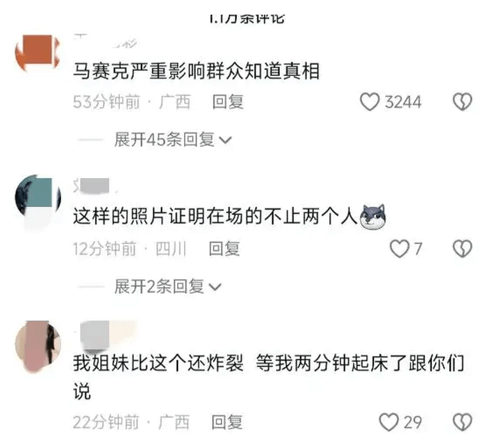Like the comment with 7 likes
This screenshot has width=485, height=448.
[399, 249]
